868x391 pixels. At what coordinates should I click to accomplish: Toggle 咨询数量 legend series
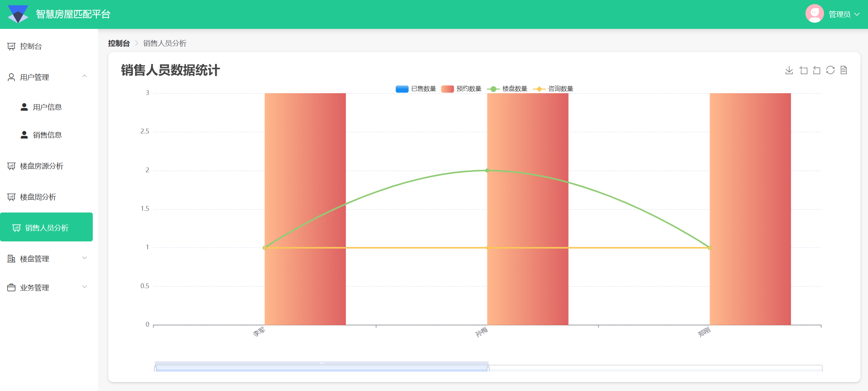pyautogui.click(x=553, y=89)
